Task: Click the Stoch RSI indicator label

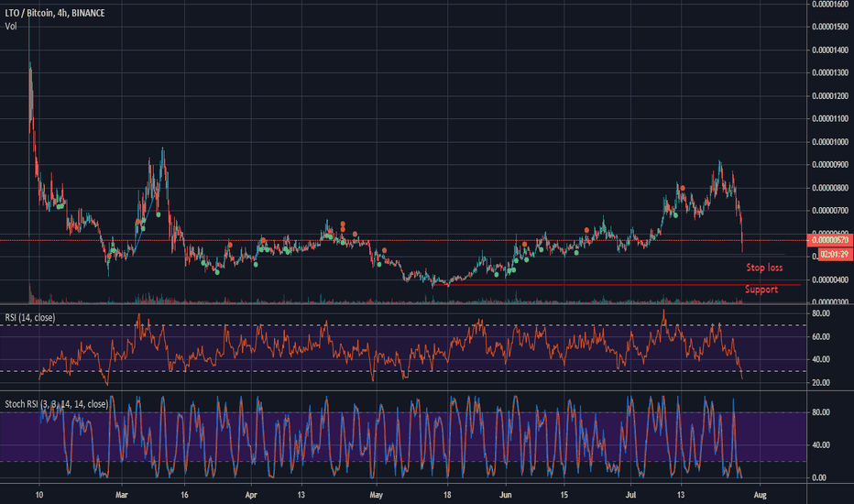Action: tap(57, 404)
